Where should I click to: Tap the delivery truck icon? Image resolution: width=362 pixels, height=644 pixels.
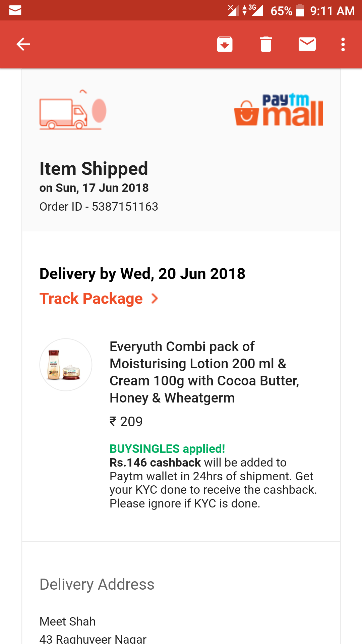72,111
